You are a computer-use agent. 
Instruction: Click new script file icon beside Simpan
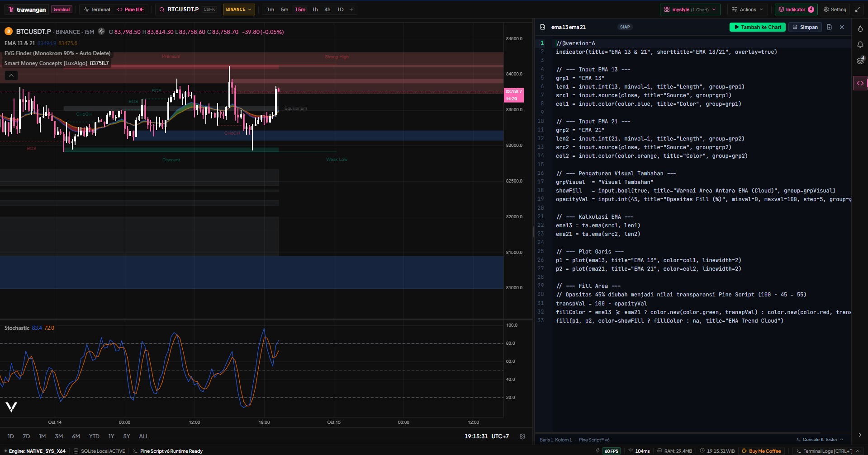tap(829, 27)
